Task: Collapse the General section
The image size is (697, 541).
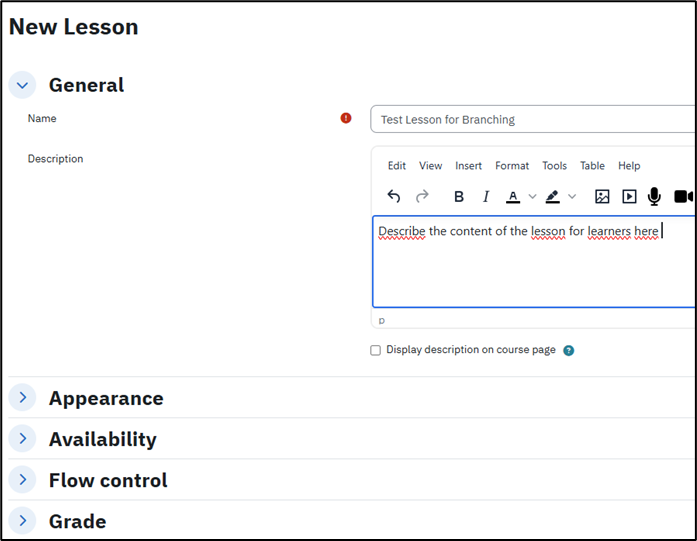Action: (x=22, y=85)
